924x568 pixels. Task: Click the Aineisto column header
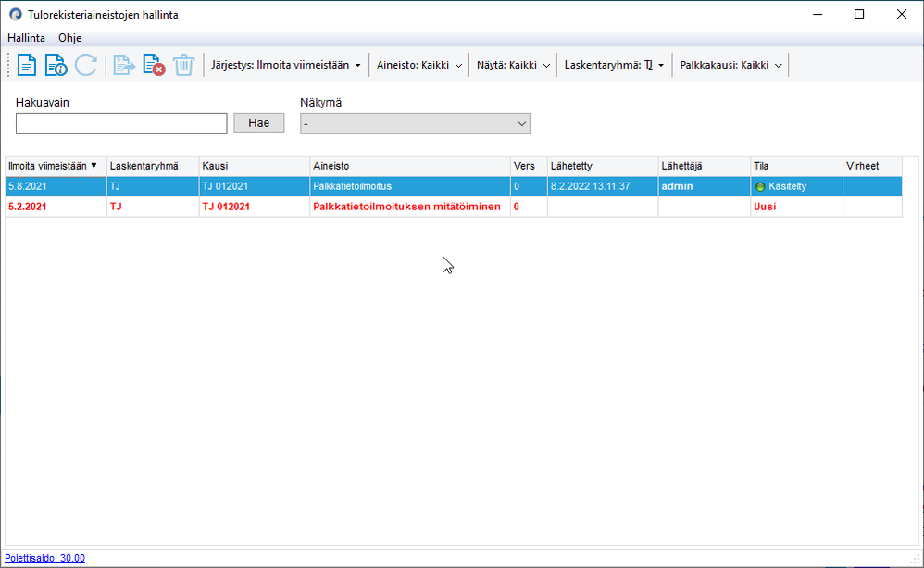pos(409,167)
